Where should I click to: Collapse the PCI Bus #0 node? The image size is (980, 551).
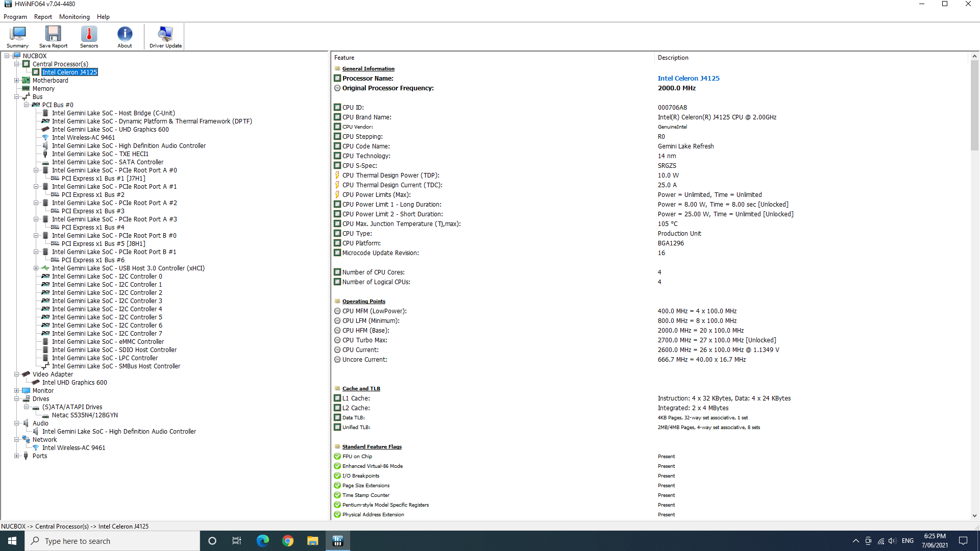click(x=27, y=105)
